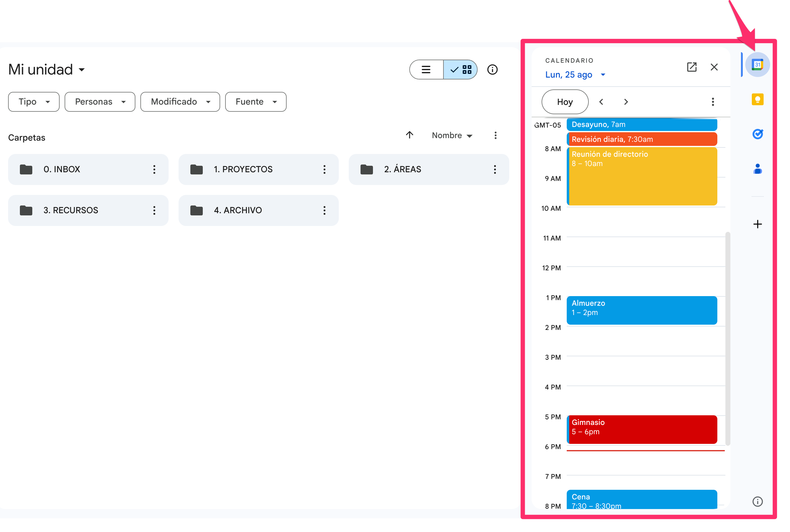The image size is (790, 532).
Task: Open the Nombre sort menu
Action: tap(452, 135)
